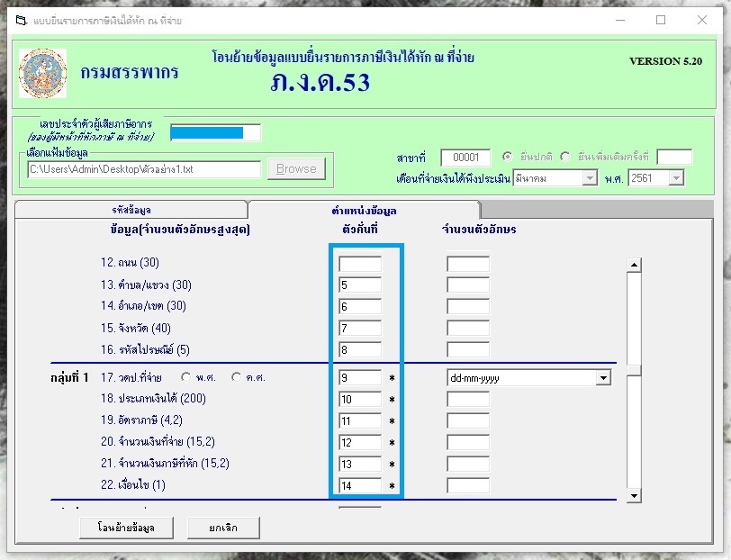
Task: Choose the พ.ศ. date format radio
Action: (x=185, y=377)
